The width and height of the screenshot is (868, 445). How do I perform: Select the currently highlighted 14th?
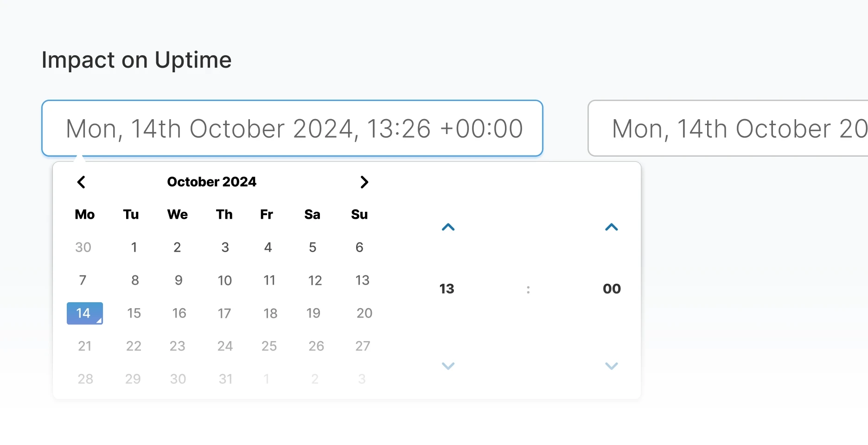click(x=84, y=313)
